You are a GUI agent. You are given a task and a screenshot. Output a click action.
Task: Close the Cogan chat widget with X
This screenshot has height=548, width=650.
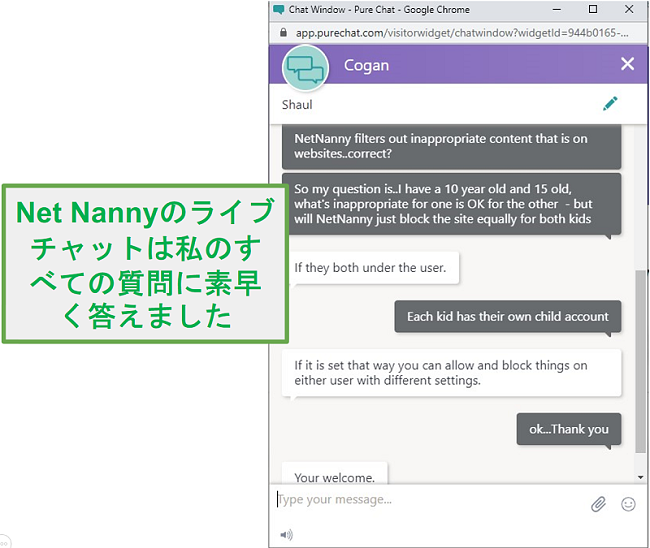pos(627,64)
